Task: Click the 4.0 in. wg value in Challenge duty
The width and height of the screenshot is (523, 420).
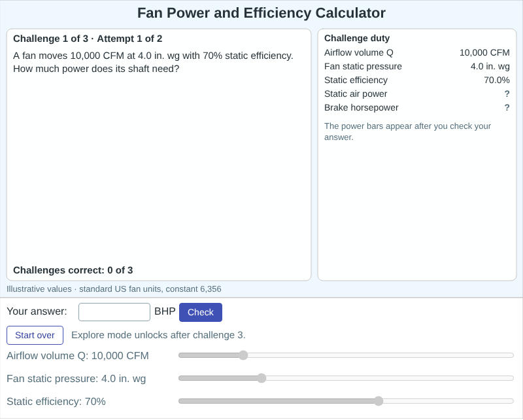Action: point(490,67)
